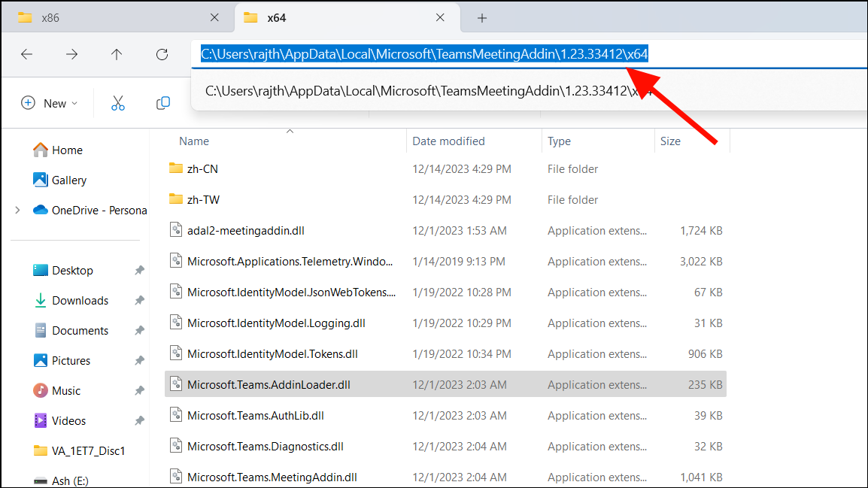Click the Microsoft.Teams.AuthLib.dll file icon
Image resolution: width=868 pixels, height=488 pixels.
point(176,414)
